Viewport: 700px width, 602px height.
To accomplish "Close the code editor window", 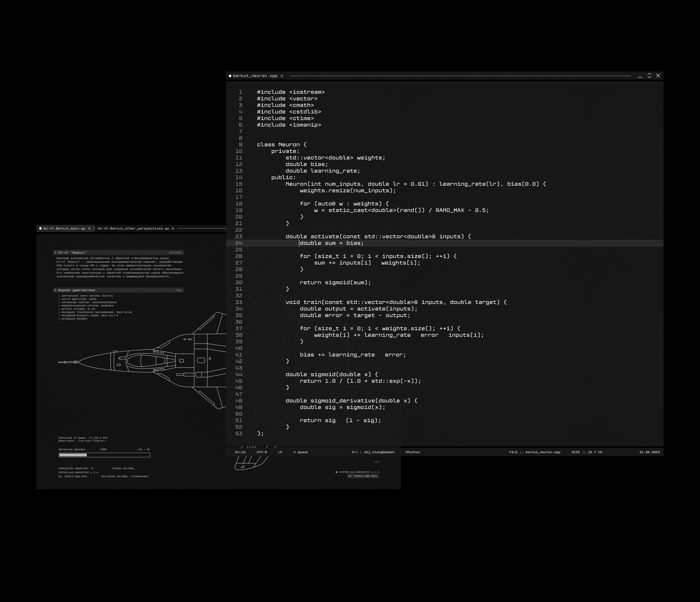I will point(658,76).
